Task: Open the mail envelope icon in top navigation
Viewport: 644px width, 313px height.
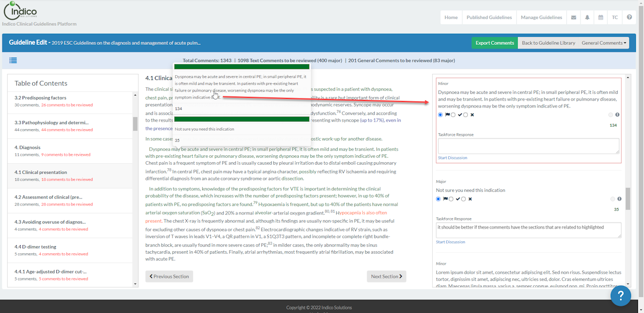Action: (x=574, y=17)
